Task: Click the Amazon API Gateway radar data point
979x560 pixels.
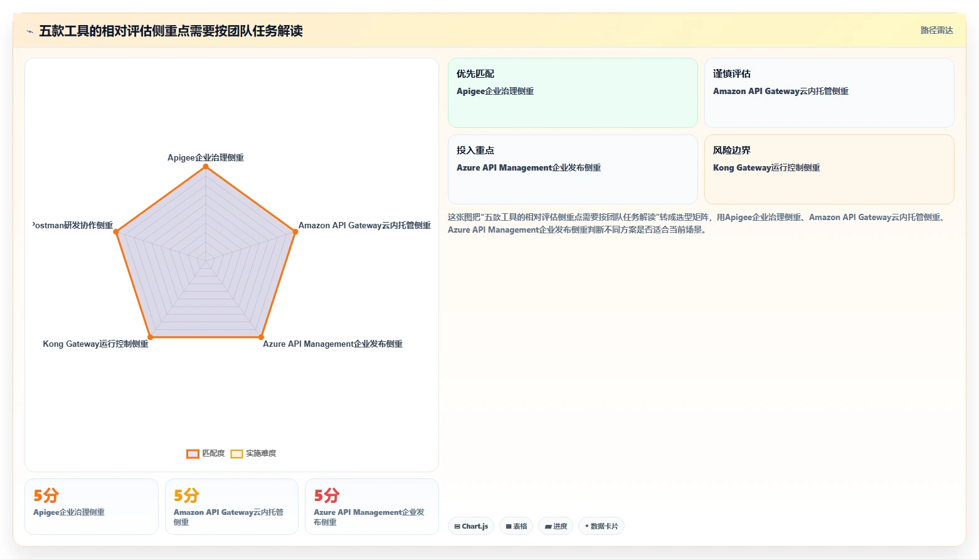Action: 295,231
